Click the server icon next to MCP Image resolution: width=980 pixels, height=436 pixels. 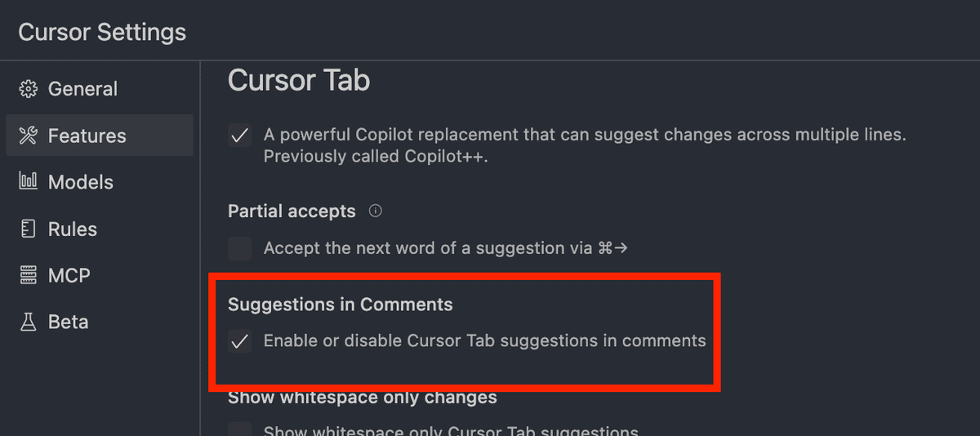pos(29,276)
